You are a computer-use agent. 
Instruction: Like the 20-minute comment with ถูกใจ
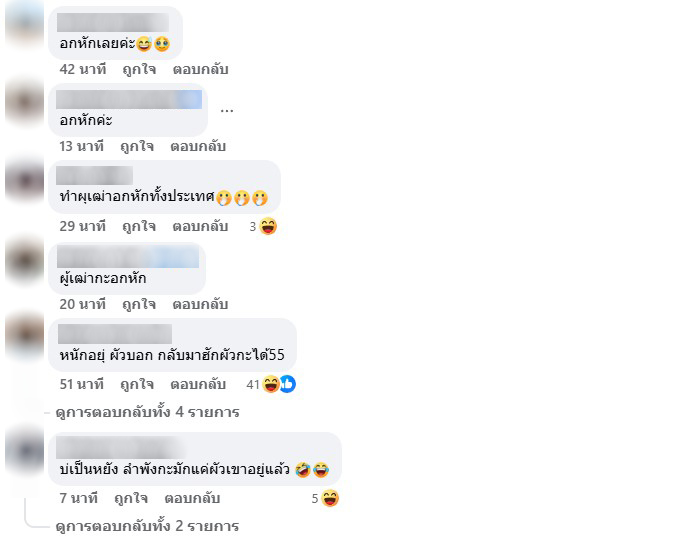139,304
